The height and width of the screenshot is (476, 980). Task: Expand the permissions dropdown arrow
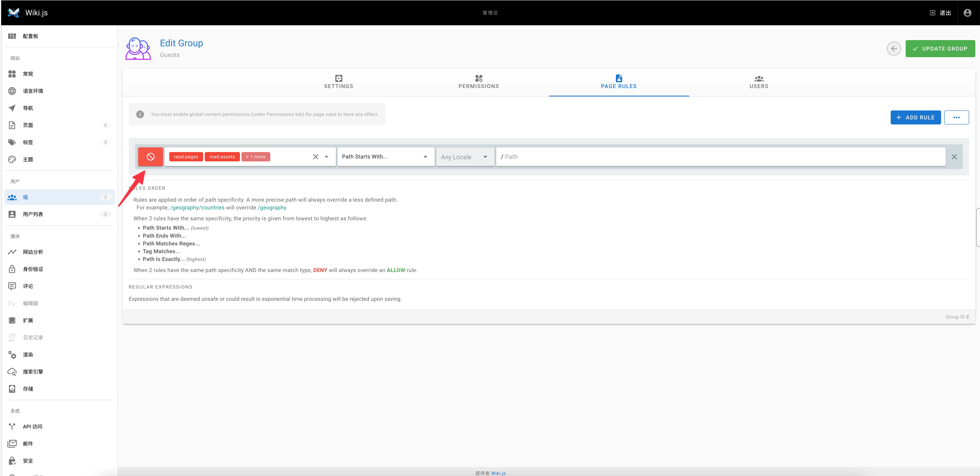tap(326, 157)
